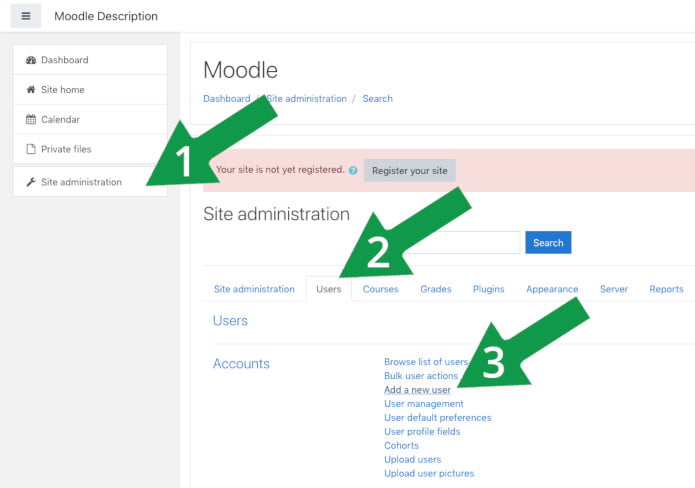The width and height of the screenshot is (695, 488).
Task: Open the Plugins tab
Action: pos(488,289)
